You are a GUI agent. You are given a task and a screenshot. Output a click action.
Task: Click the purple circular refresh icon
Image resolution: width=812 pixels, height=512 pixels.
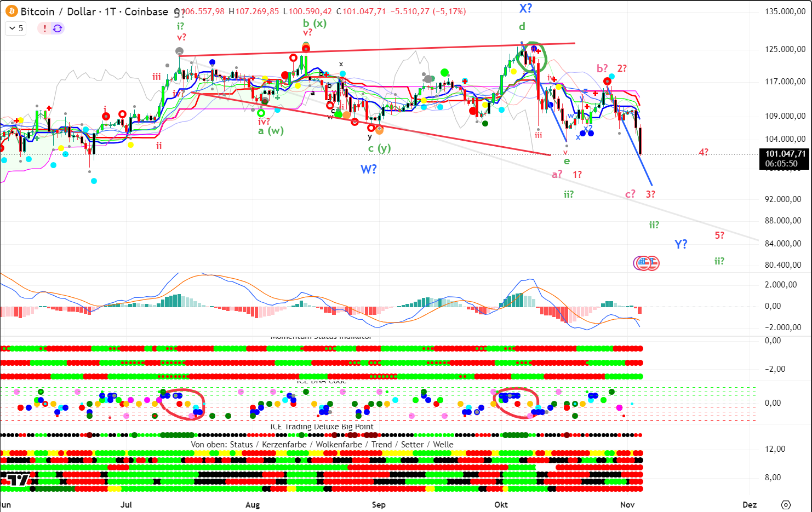[x=58, y=28]
